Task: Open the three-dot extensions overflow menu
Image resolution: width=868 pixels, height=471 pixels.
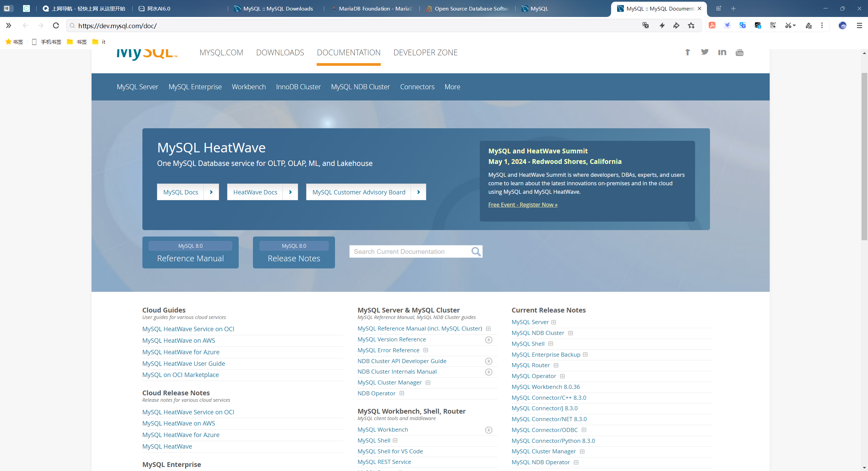Action: [822, 25]
